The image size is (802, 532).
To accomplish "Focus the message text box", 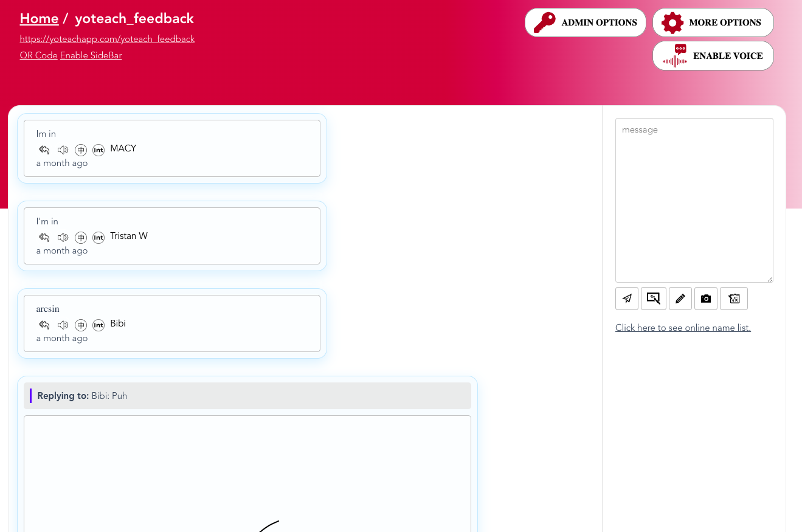I will click(x=694, y=200).
